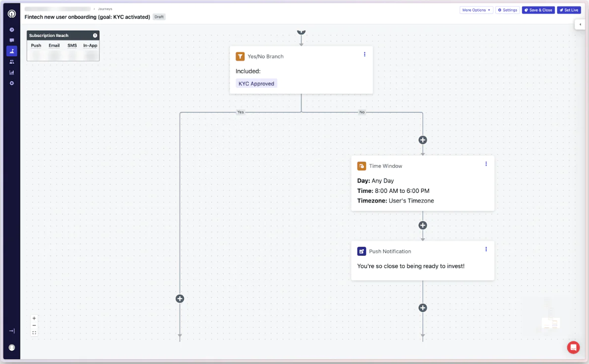
Task: Click the Subscription Reach info icon
Action: coord(94,35)
